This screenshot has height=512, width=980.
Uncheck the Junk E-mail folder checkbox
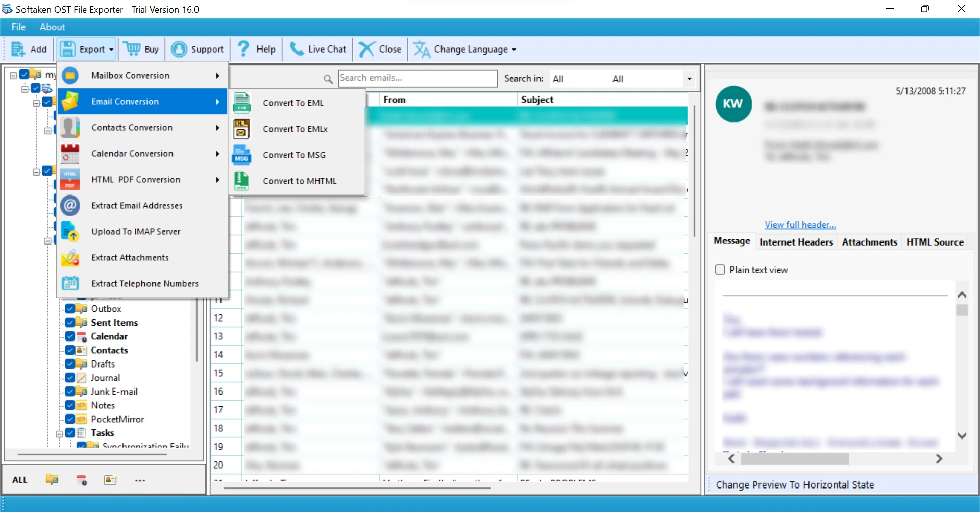coord(70,392)
